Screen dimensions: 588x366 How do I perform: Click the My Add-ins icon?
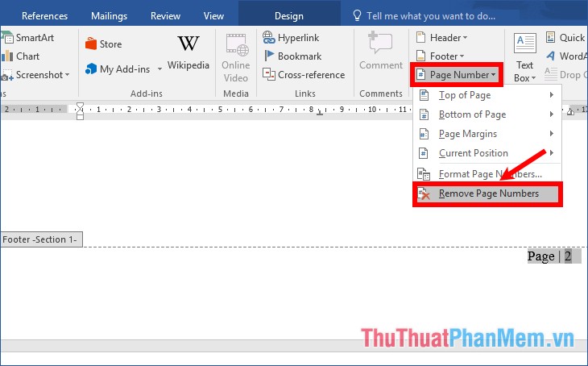91,69
